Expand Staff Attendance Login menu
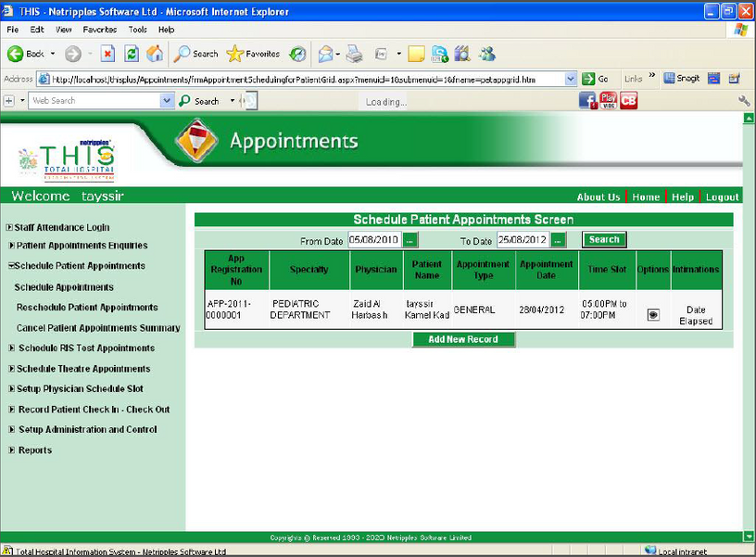This screenshot has width=756, height=557. (x=9, y=227)
